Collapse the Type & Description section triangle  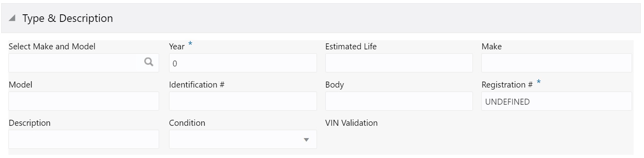point(12,18)
